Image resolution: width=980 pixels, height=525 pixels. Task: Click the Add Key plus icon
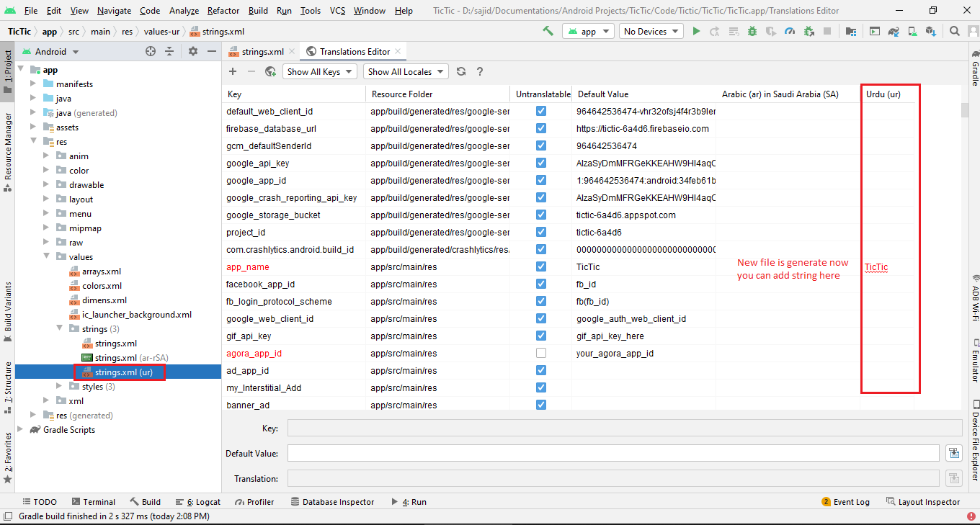coord(233,71)
